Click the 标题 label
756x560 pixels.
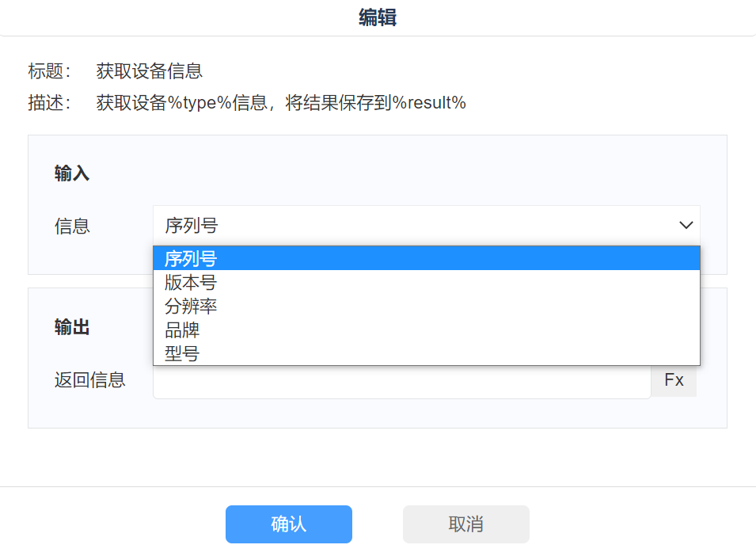pyautogui.click(x=49, y=71)
